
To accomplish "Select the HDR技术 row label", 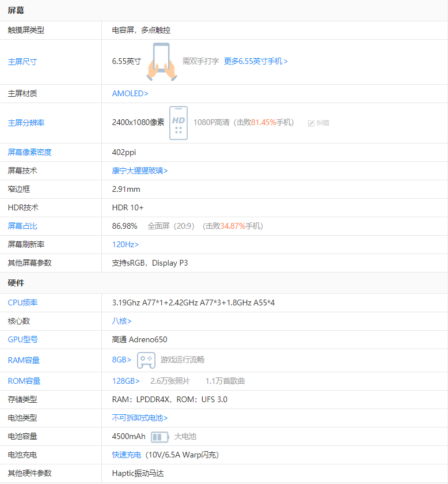I will (23, 207).
